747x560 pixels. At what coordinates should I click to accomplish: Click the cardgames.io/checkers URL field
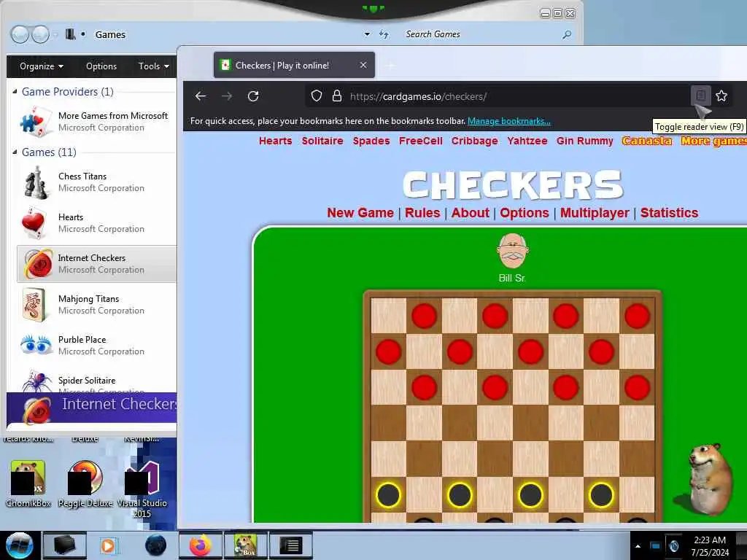click(498, 96)
